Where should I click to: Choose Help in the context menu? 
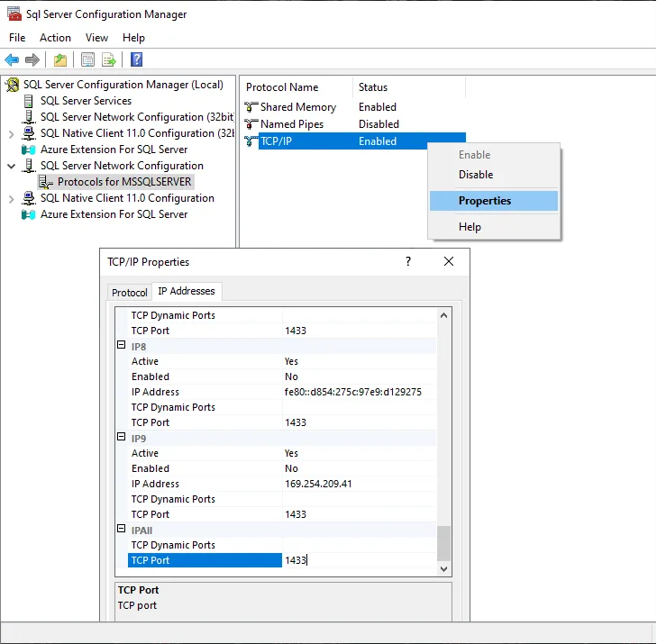pyautogui.click(x=494, y=227)
